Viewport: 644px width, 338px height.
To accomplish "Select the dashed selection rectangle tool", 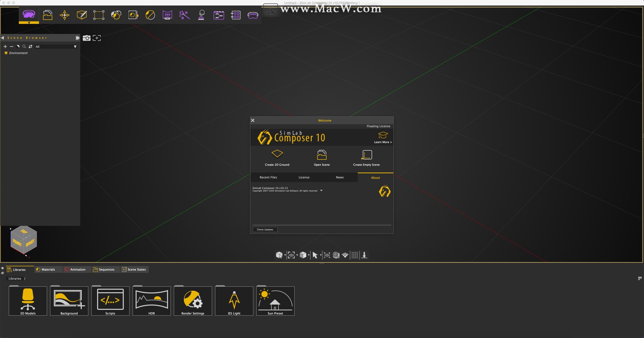I will click(99, 15).
